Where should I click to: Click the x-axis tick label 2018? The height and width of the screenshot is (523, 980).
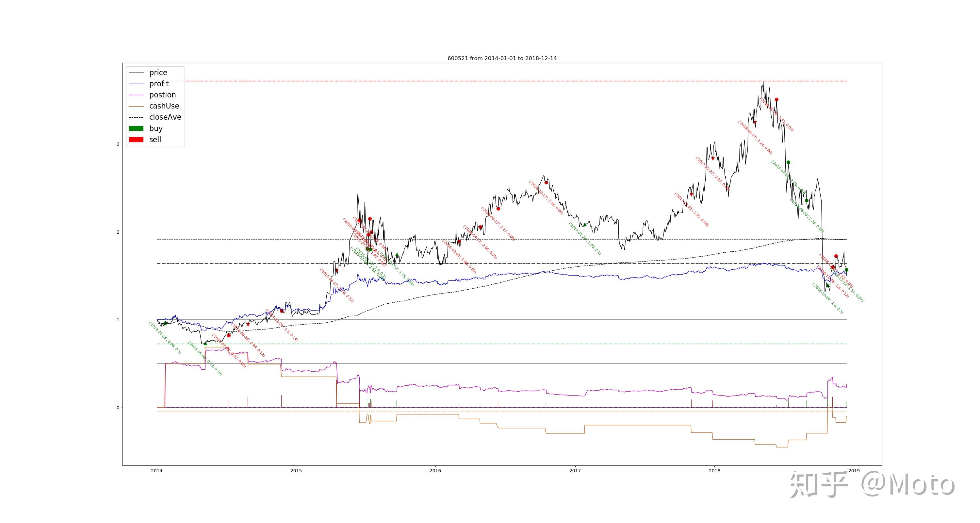tap(714, 471)
